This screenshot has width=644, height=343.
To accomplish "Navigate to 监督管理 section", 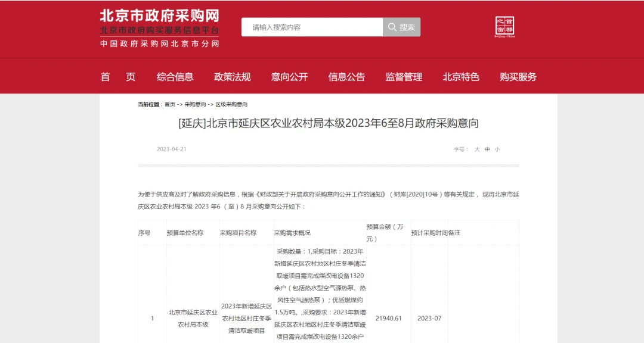I will pyautogui.click(x=404, y=77).
